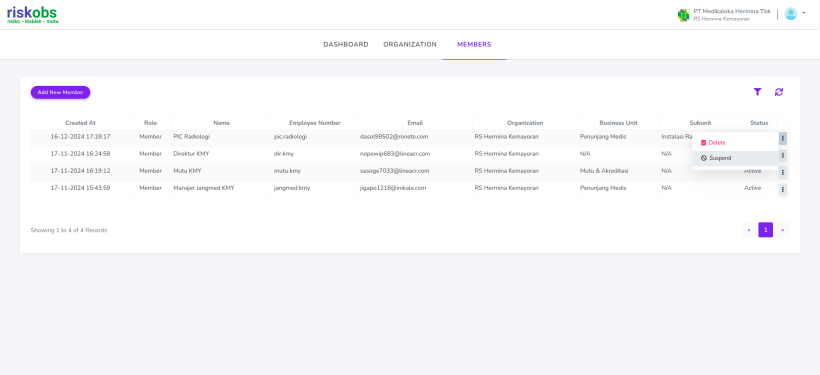
Task: Choose Suspend from the context menu
Action: (735, 158)
